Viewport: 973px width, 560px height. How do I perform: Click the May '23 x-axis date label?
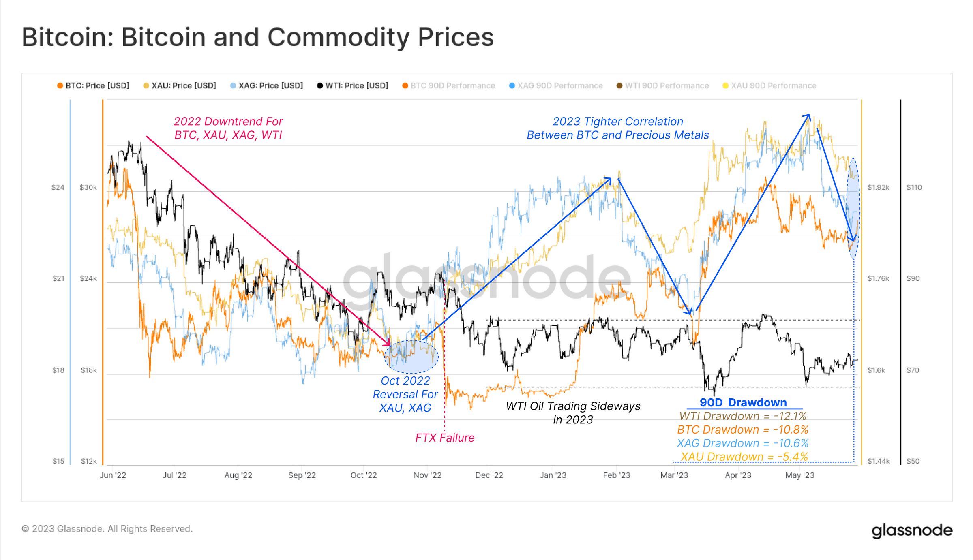click(799, 475)
